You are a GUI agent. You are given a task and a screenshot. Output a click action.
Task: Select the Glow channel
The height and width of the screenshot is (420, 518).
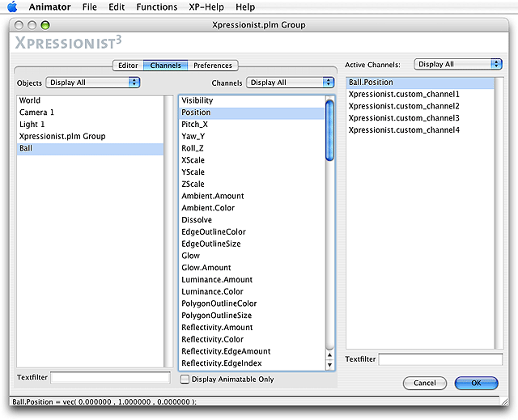(x=252, y=256)
